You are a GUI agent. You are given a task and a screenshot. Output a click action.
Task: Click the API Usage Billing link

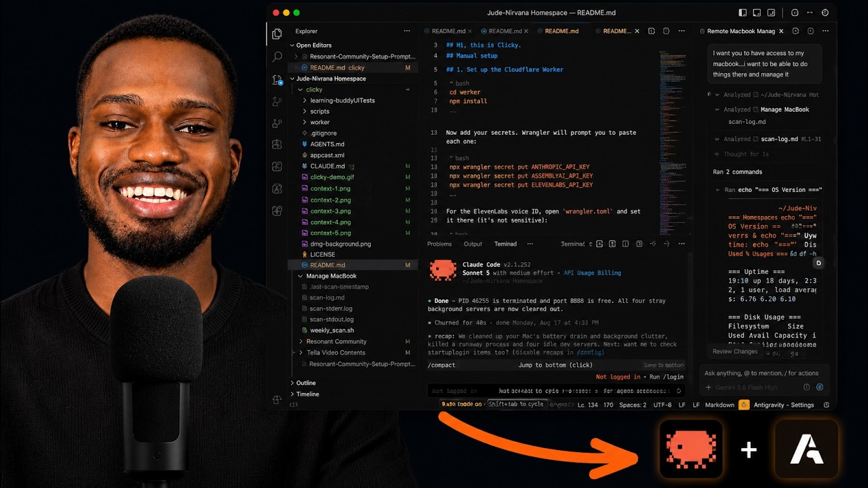pos(592,272)
